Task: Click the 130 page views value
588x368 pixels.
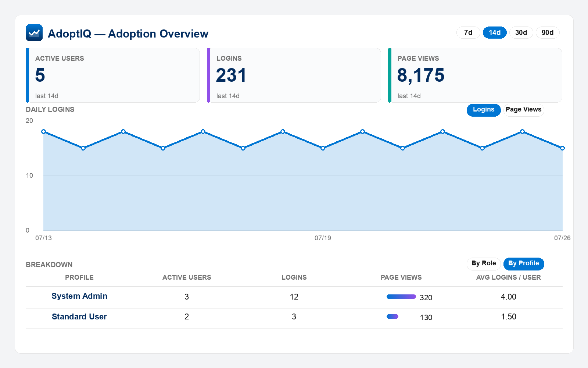Action: [x=426, y=318]
